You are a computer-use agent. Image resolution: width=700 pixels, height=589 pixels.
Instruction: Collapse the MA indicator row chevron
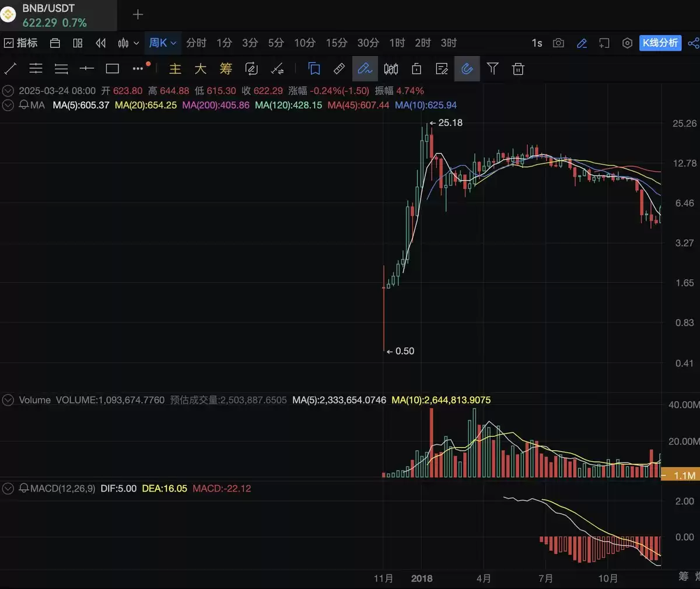tap(8, 105)
